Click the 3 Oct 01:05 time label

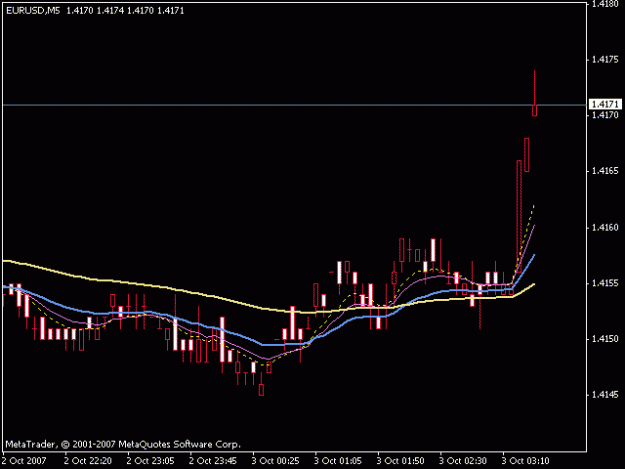(x=338, y=461)
